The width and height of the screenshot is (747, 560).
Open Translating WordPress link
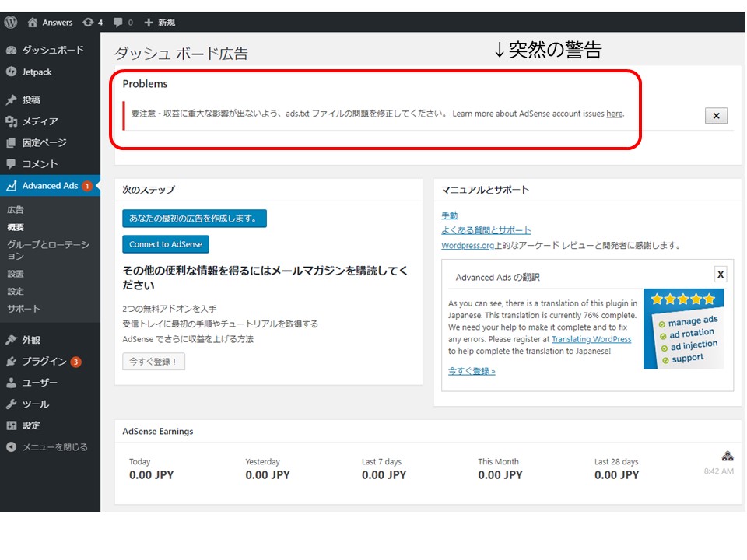[x=591, y=339]
